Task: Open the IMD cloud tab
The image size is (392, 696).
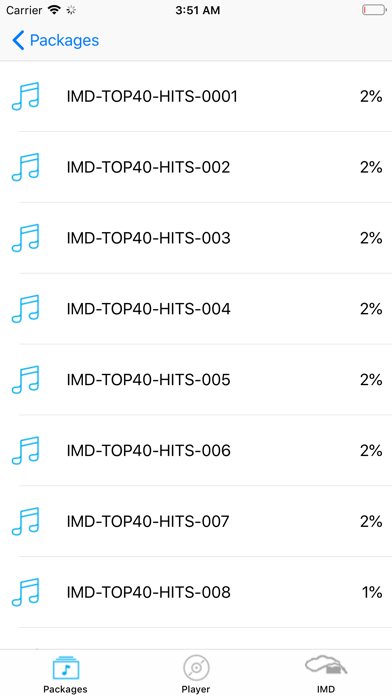Action: [x=326, y=674]
